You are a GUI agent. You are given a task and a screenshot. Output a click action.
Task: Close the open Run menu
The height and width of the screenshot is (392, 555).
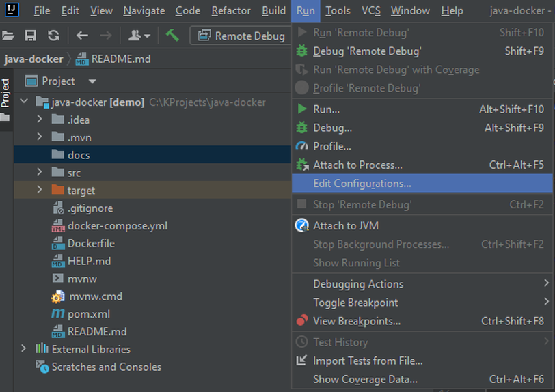(x=306, y=11)
